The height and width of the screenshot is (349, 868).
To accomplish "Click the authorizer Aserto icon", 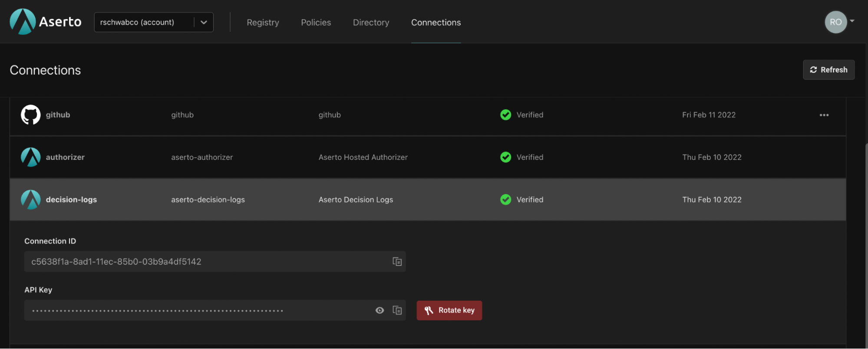I will (x=30, y=157).
